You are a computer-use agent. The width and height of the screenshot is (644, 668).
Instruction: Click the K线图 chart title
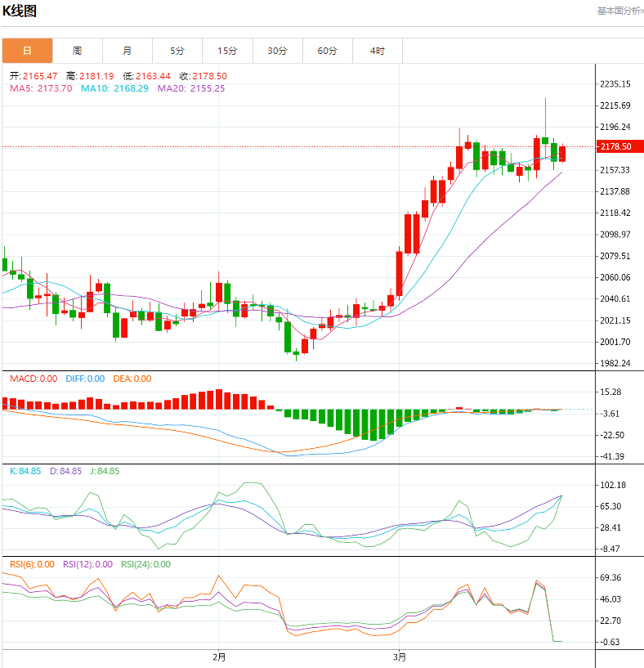pyautogui.click(x=20, y=11)
